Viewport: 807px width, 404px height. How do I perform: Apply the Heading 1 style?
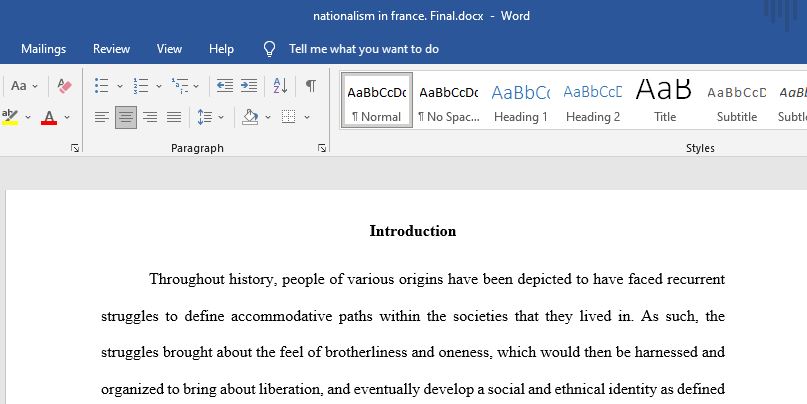coord(520,100)
